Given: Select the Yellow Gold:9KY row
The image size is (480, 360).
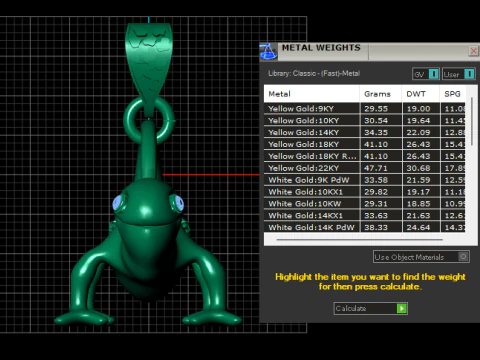Looking at the screenshot, I should (365, 109).
